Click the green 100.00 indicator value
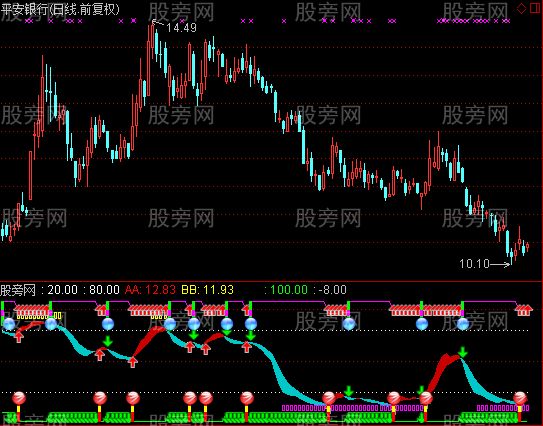 [x=289, y=290]
